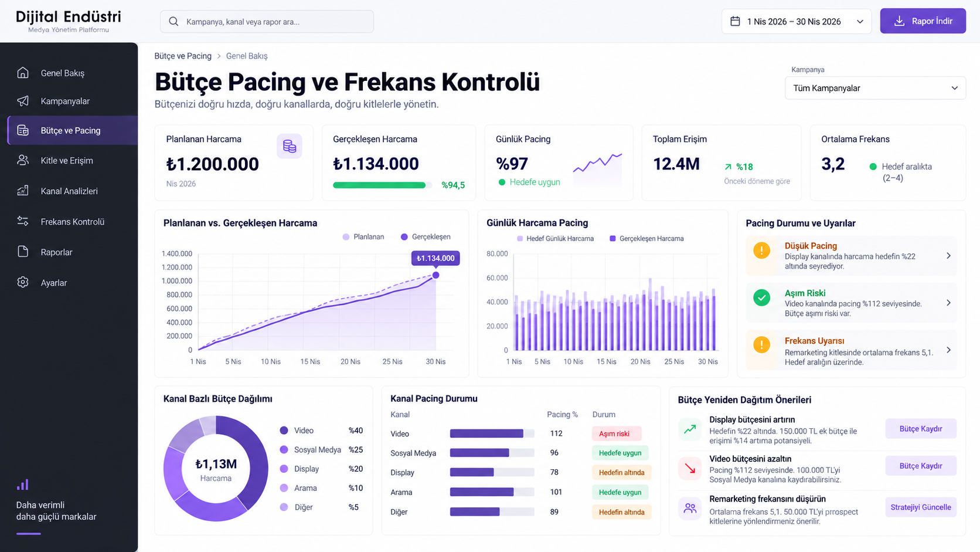
Task: Click the Genel Bakış home icon
Action: (x=23, y=73)
